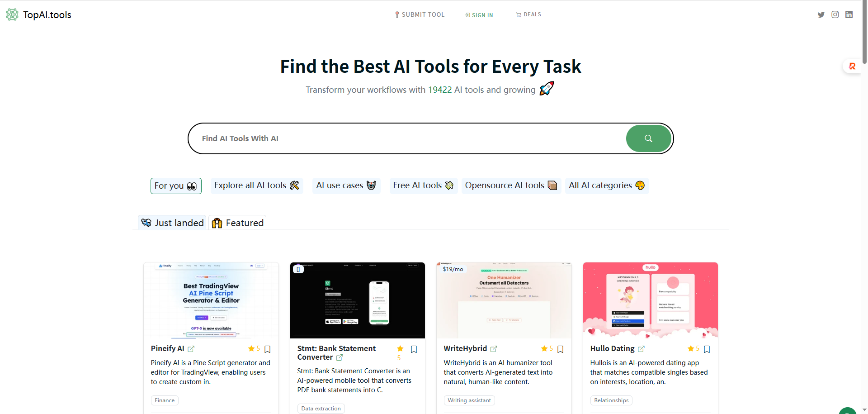Click Stmt Bank Statement star rating
Image resolution: width=868 pixels, height=414 pixels.
pyautogui.click(x=400, y=353)
